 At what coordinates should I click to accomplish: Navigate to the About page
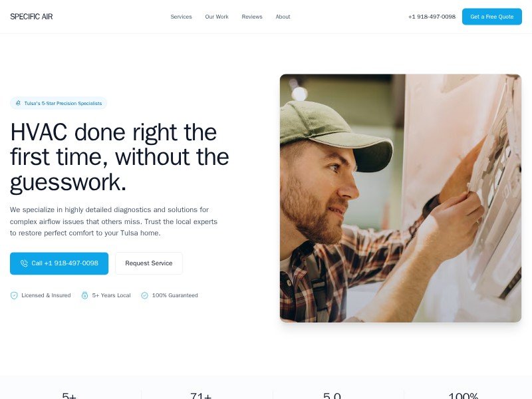[283, 17]
